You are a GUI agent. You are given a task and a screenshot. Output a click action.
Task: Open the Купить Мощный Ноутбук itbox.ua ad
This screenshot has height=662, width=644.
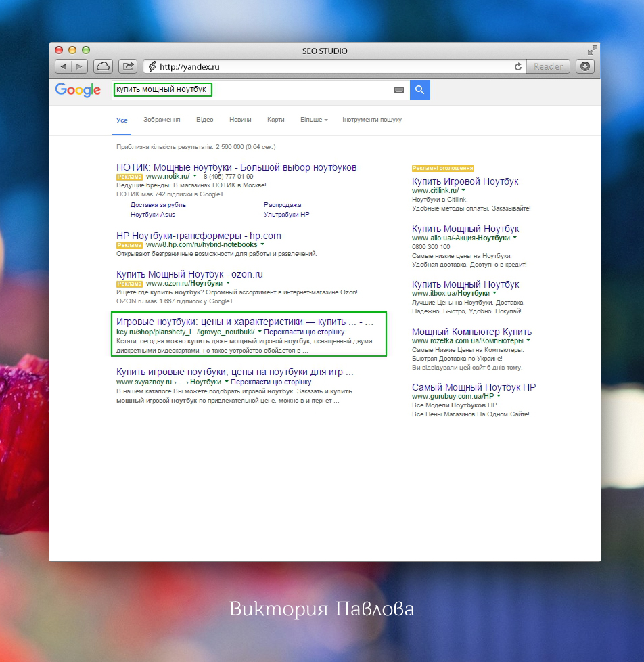[465, 284]
